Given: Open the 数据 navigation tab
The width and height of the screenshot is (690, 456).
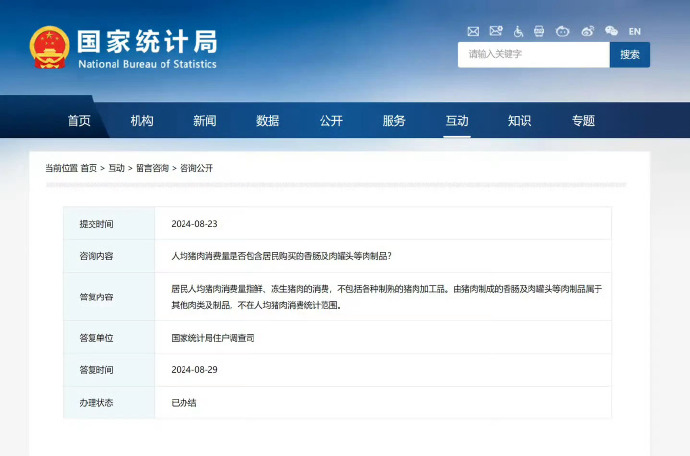Looking at the screenshot, I should (268, 121).
